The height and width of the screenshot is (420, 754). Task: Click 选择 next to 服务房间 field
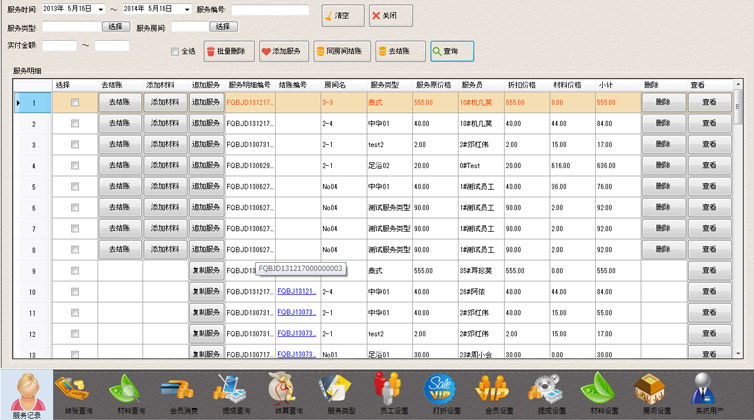223,27
